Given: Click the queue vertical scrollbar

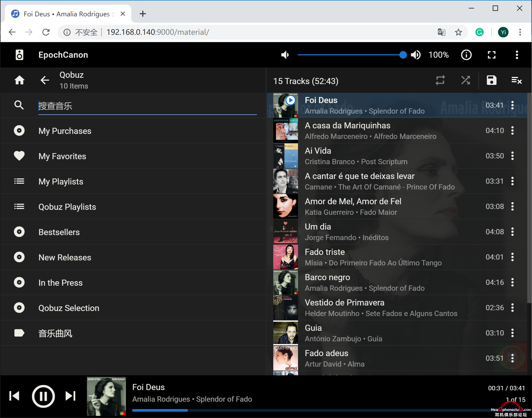Looking at the screenshot, I should [x=529, y=198].
